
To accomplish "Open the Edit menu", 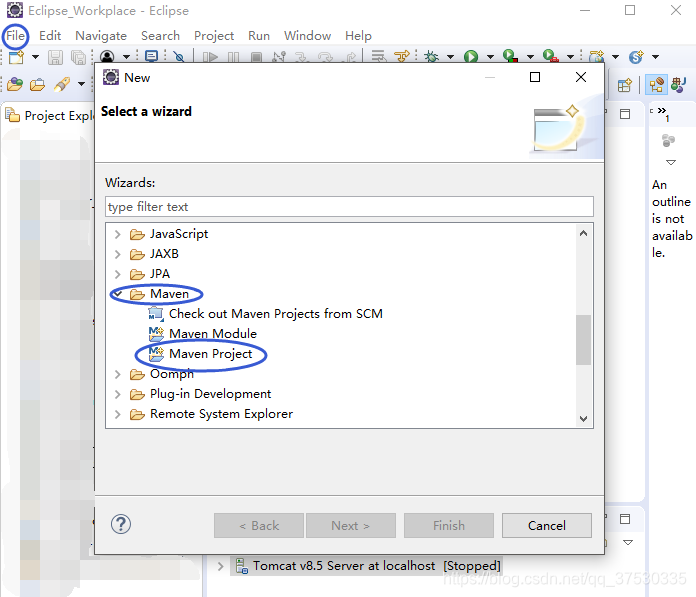I will tap(50, 36).
